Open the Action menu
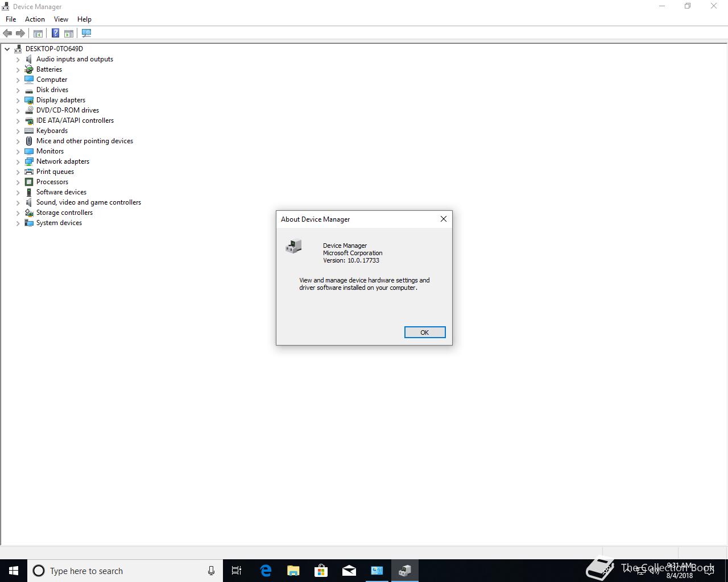728x582 pixels. coord(35,19)
